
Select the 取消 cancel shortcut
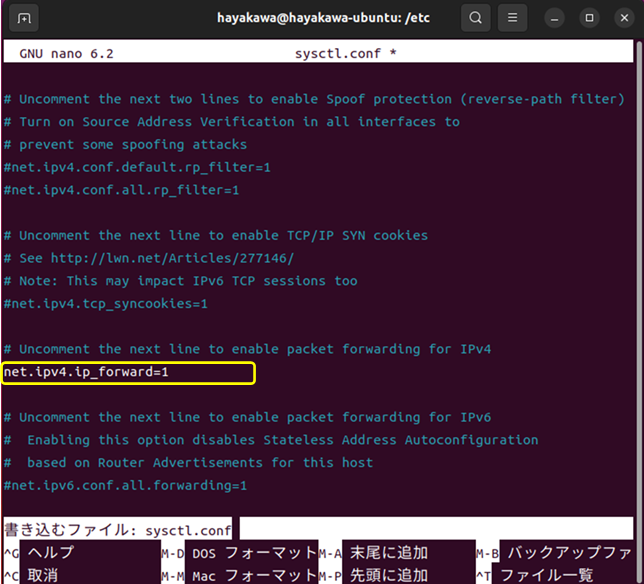click(x=42, y=575)
